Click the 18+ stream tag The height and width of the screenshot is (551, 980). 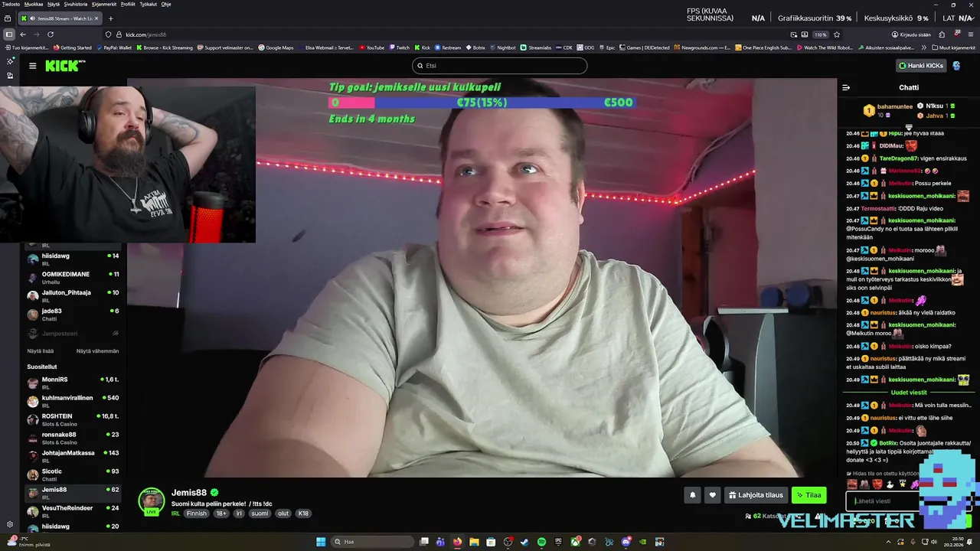tap(221, 514)
